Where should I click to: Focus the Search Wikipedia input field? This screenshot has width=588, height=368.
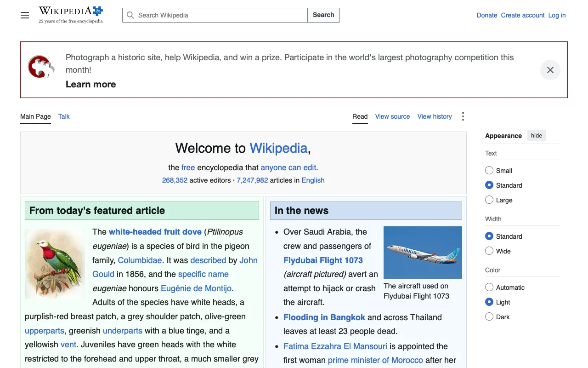[215, 15]
